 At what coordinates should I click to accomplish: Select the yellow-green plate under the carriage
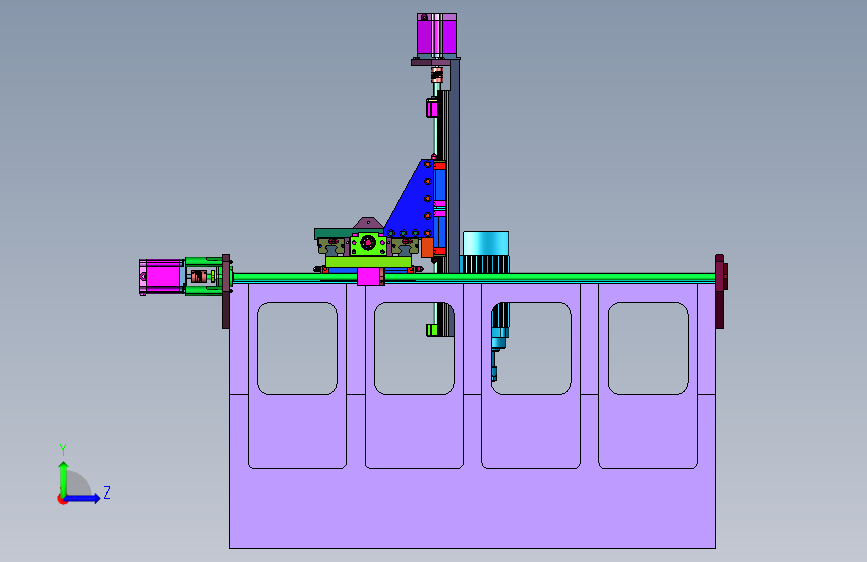pyautogui.click(x=368, y=262)
